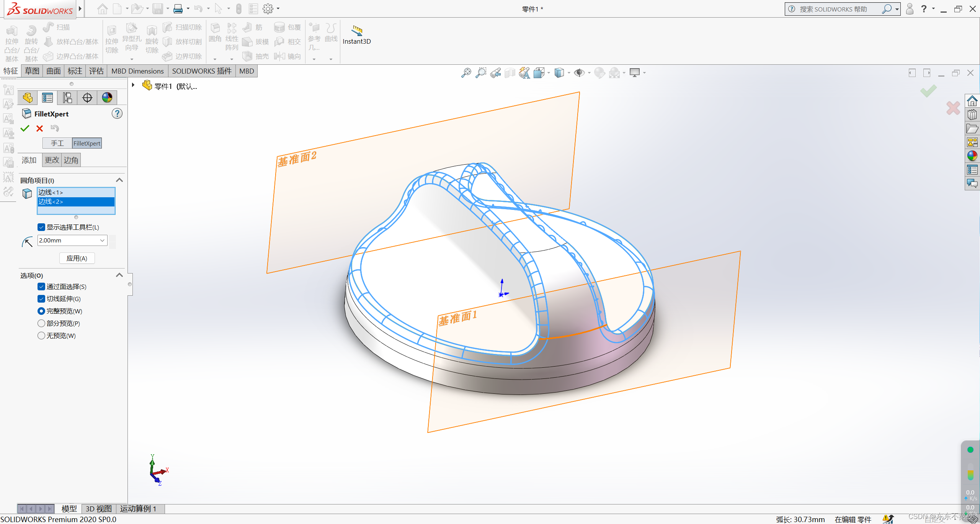Open the fillet radius 2.00mm dropdown
The image size is (980, 524).
click(x=102, y=241)
